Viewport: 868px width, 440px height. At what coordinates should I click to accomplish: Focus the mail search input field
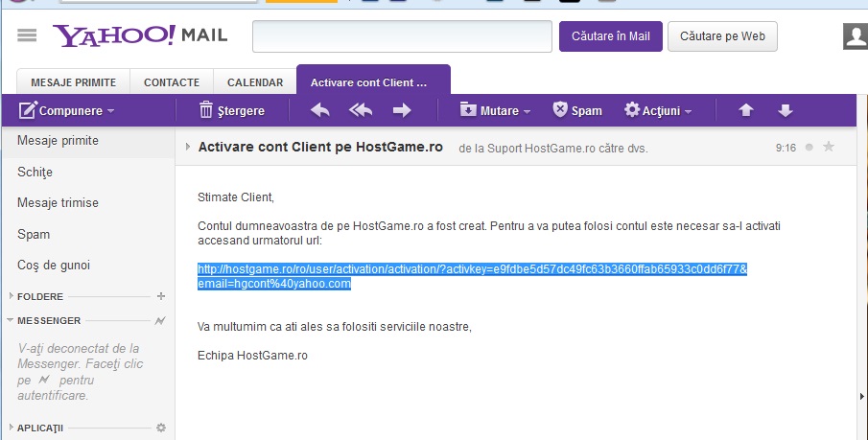(402, 36)
